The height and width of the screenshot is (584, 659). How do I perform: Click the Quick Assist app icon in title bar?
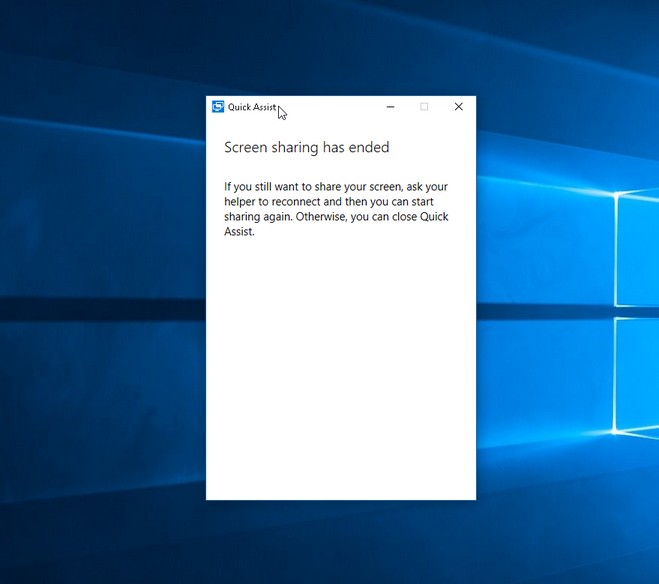click(218, 107)
